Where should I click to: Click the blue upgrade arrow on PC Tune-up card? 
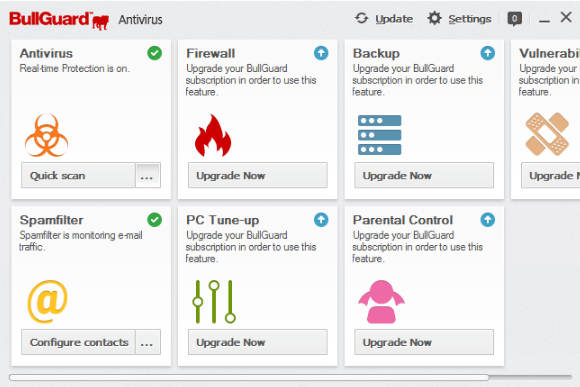[x=321, y=220]
